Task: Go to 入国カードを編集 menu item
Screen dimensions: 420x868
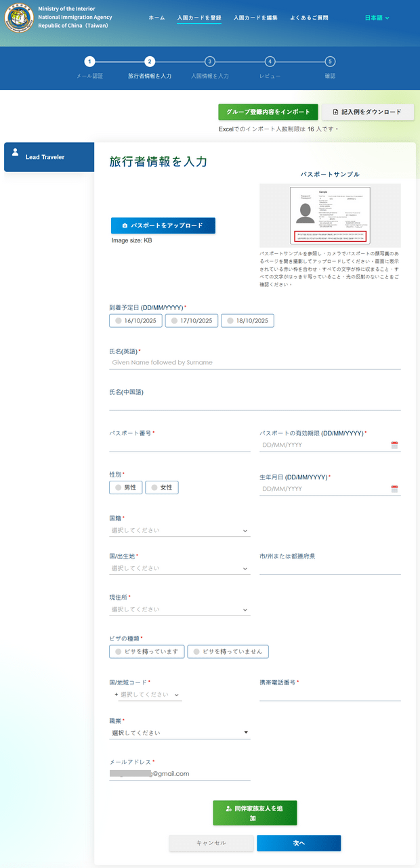Action: pyautogui.click(x=255, y=18)
